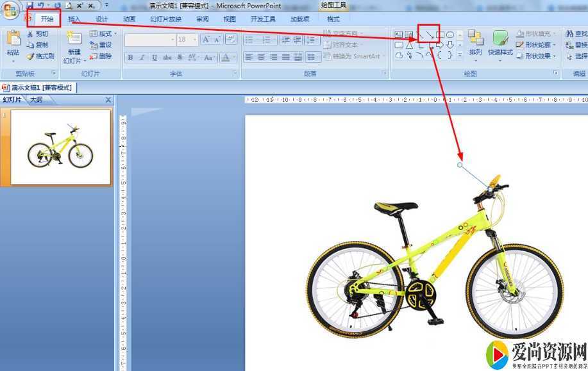Click the Cut (剪切) button
Viewport: 588px width, 371px height.
point(37,34)
